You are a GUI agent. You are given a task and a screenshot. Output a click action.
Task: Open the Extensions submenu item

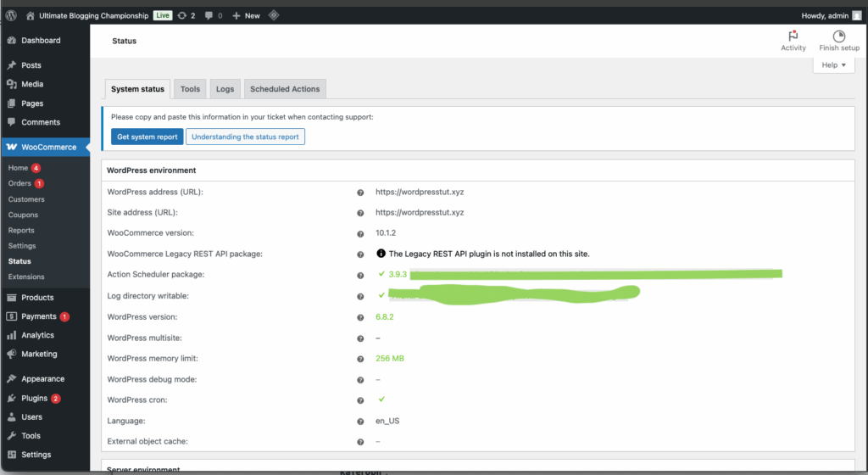26,277
